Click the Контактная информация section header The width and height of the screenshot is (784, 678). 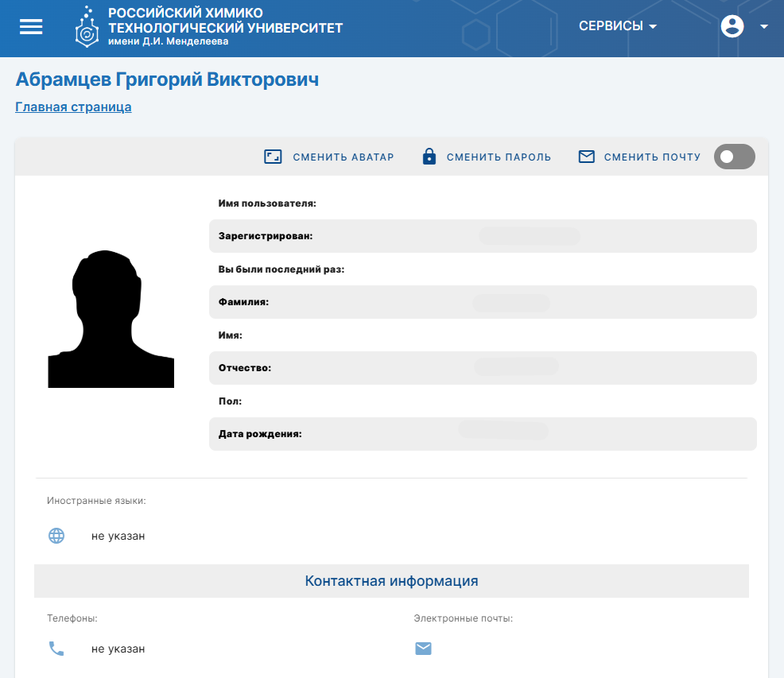[x=391, y=581]
